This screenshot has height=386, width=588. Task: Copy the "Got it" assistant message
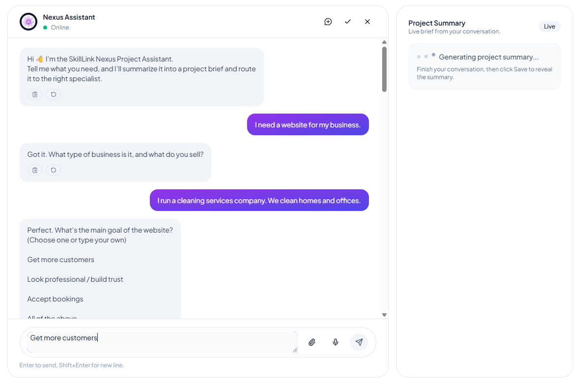pos(34,170)
